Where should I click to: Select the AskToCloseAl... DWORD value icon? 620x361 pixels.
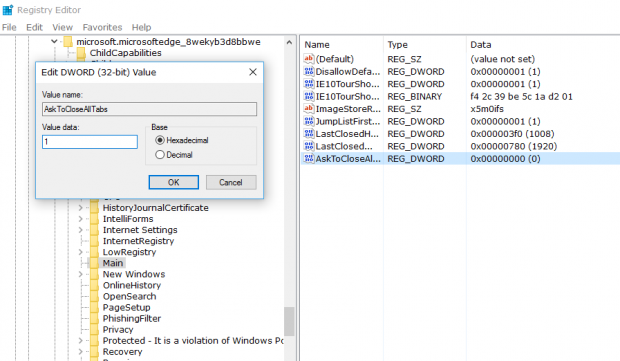coord(309,159)
